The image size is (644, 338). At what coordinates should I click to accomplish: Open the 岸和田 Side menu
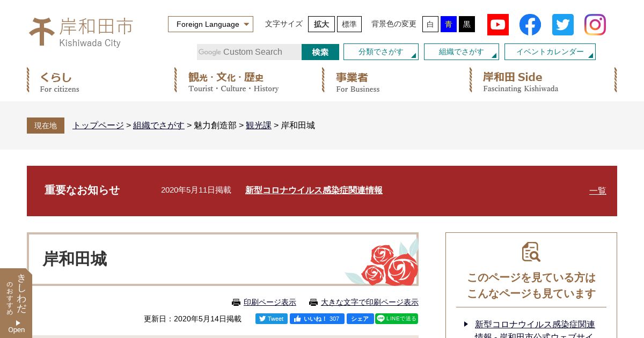[x=543, y=80]
